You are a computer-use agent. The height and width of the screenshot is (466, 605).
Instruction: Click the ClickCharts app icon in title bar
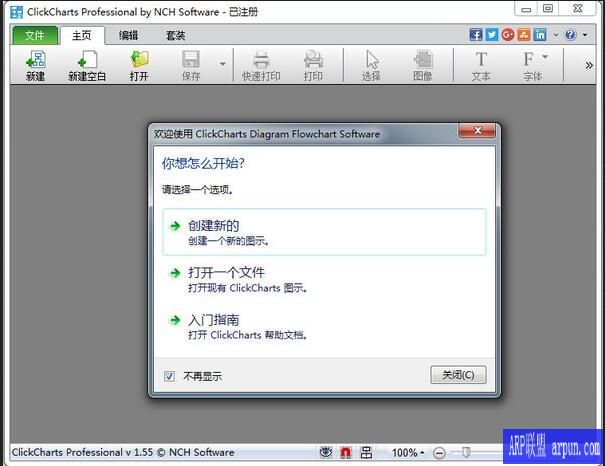17,12
